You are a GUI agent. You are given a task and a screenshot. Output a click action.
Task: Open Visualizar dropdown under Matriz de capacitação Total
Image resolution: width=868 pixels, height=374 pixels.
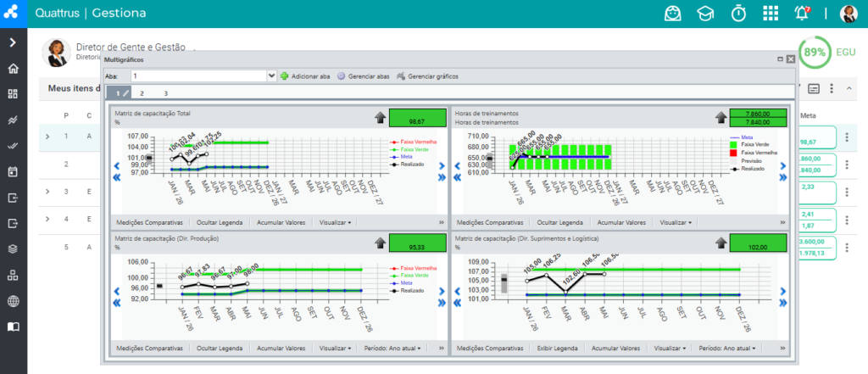click(336, 222)
